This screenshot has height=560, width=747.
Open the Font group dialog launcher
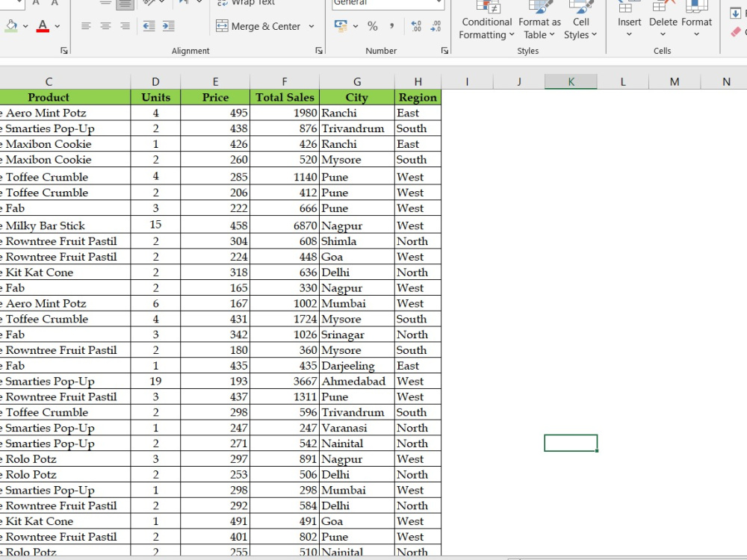click(64, 51)
